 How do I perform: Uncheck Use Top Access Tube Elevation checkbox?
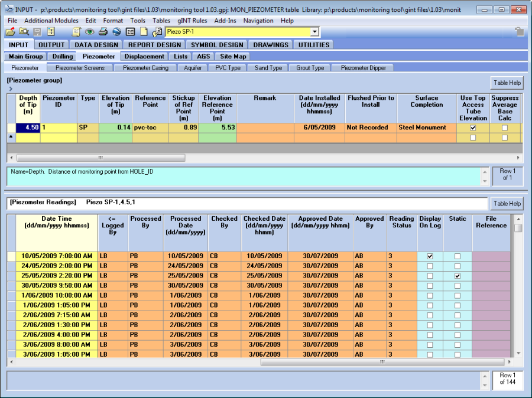coord(473,128)
